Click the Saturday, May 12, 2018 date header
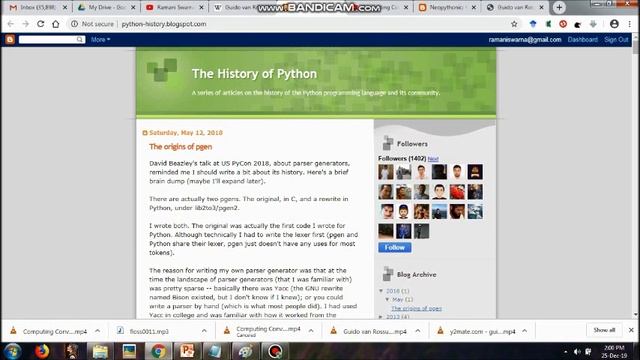The height and width of the screenshot is (360, 640). click(x=186, y=133)
